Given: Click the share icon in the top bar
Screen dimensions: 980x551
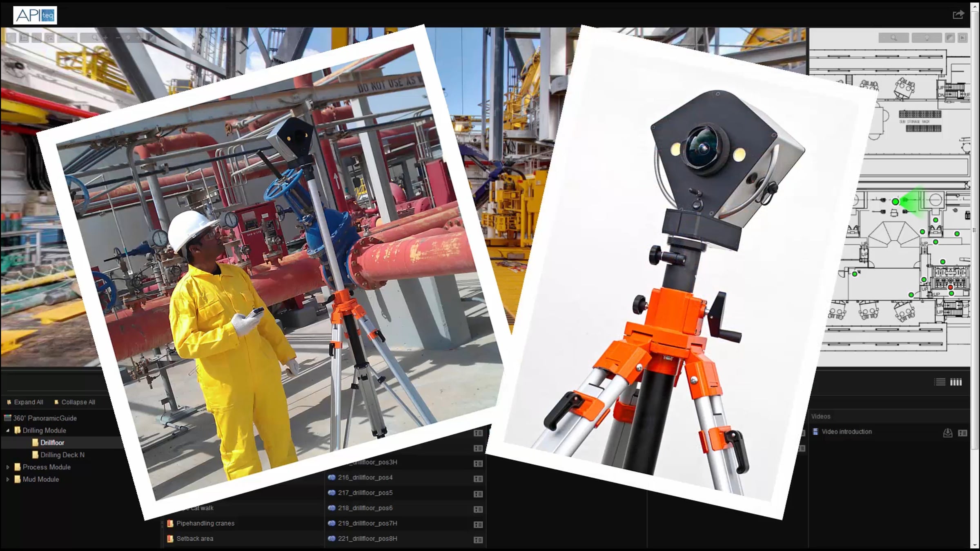Looking at the screenshot, I should (x=958, y=15).
